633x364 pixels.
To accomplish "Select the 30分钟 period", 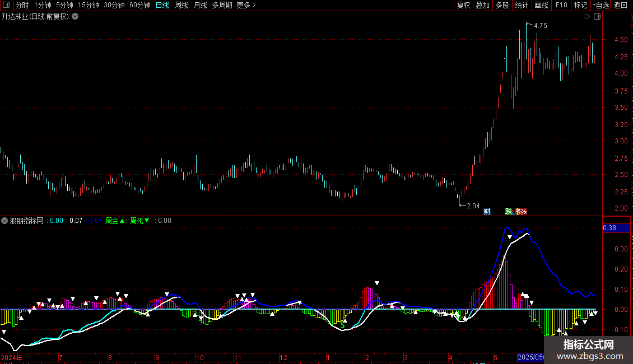I will pyautogui.click(x=114, y=5).
